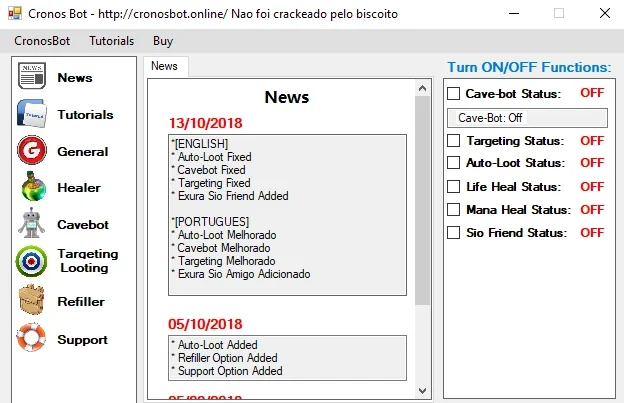Image resolution: width=624 pixels, height=403 pixels.
Task: Click the Tutorials label in sidebar
Action: pos(85,115)
